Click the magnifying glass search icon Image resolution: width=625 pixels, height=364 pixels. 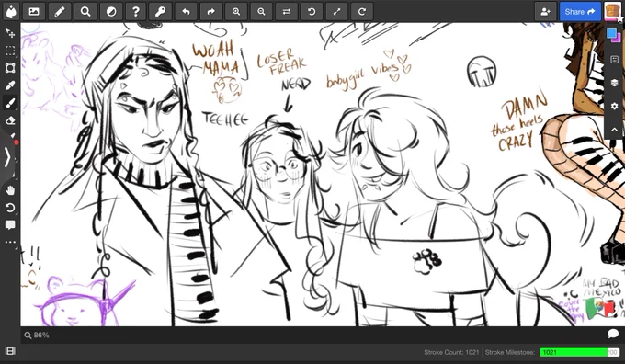[x=85, y=12]
